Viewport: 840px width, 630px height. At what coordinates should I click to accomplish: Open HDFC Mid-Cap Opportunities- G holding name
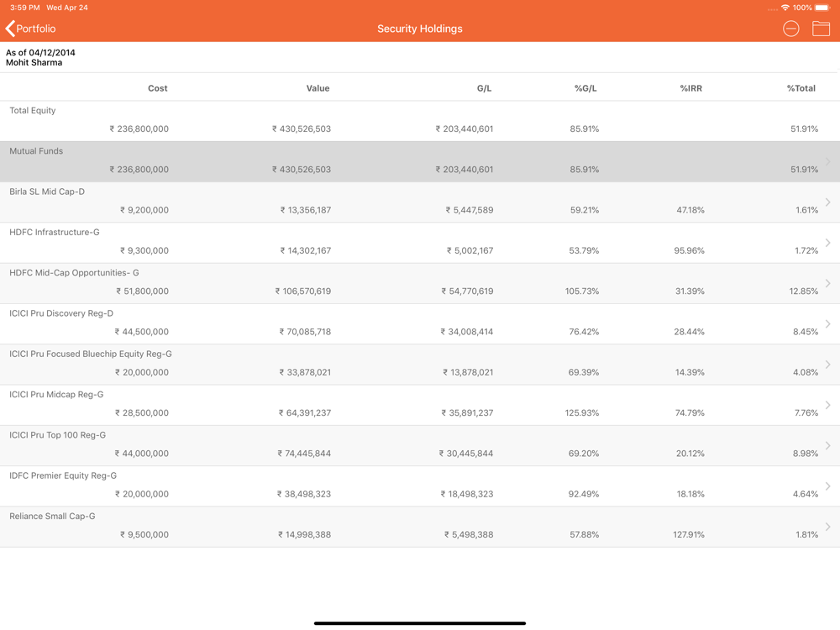74,273
